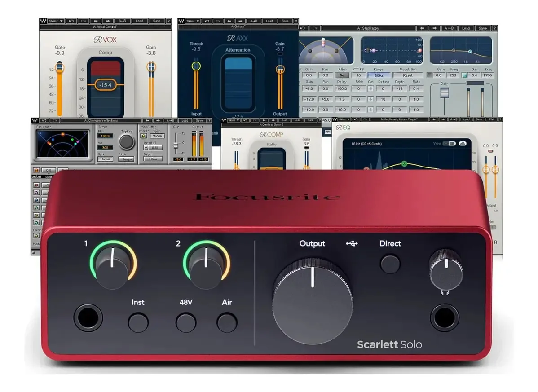538x392 pixels.
Task: Click the analyzer icon in REQ graph
Action: click(x=463, y=143)
